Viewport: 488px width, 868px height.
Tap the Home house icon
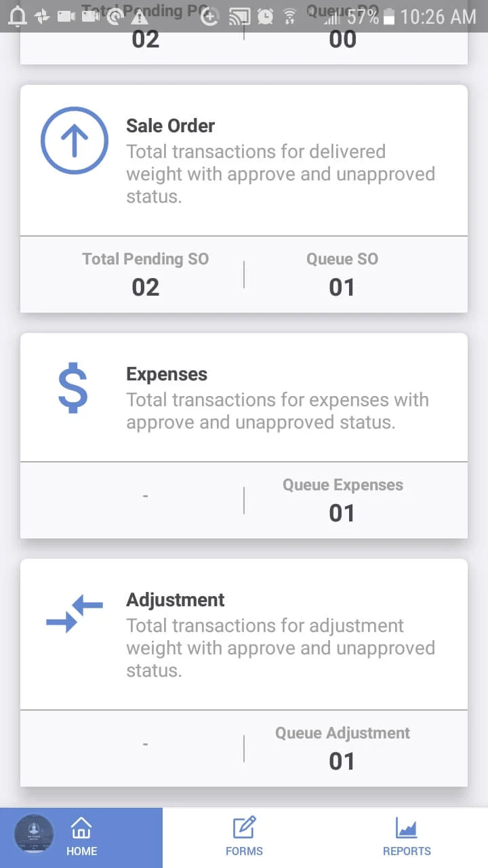81,828
